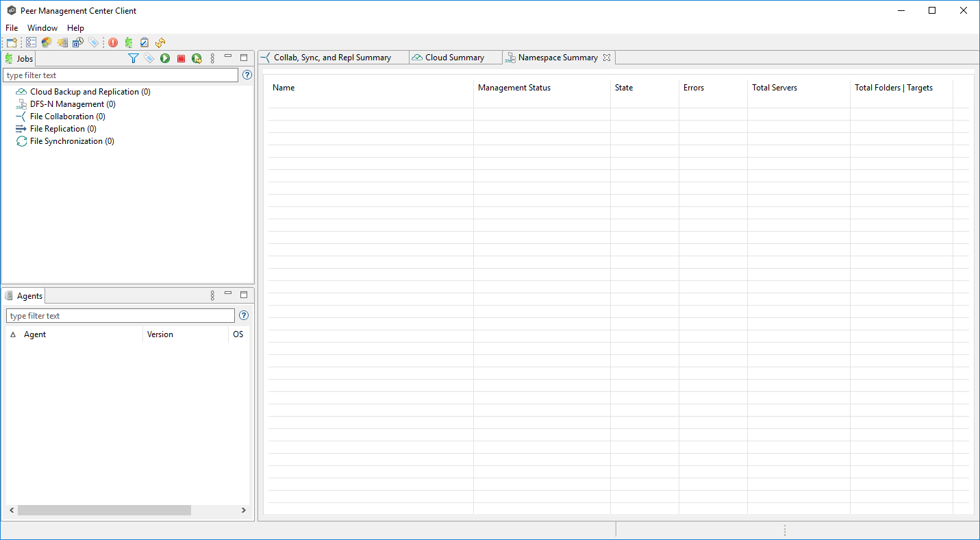Maximize the Jobs panel

pos(244,58)
